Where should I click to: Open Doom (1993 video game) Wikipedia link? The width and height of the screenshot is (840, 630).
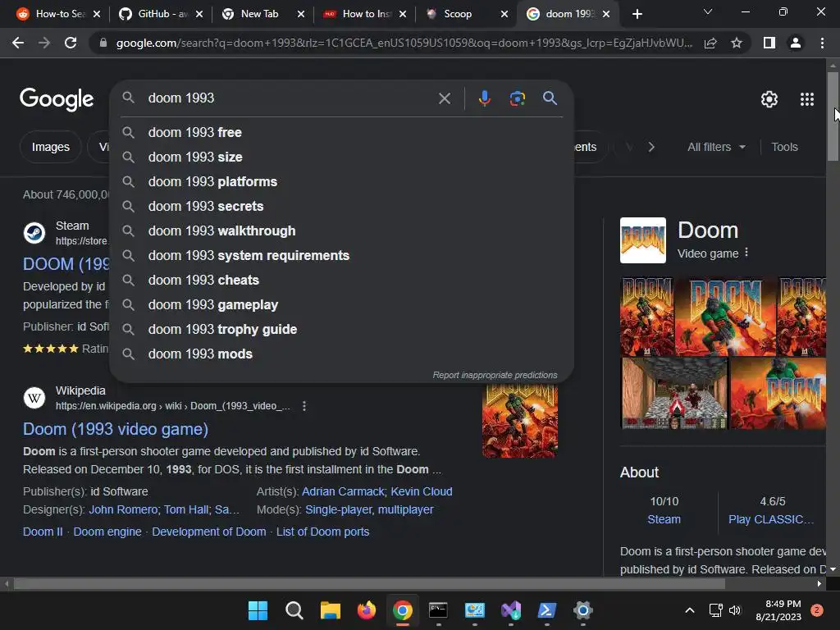pyautogui.click(x=115, y=428)
